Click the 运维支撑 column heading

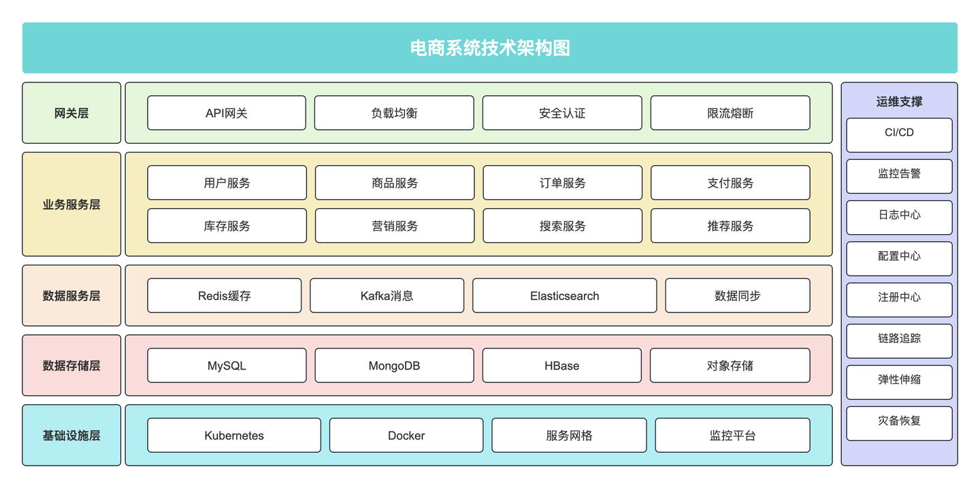click(x=899, y=101)
